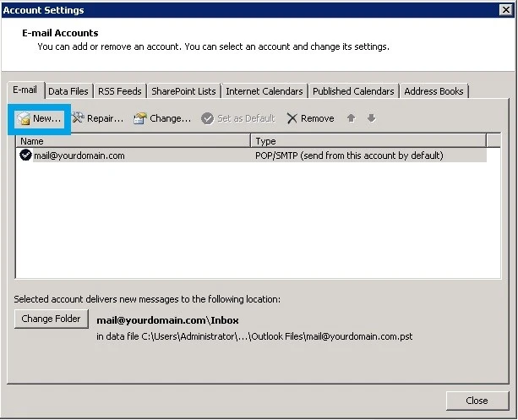Screen dimensions: 518x420
Task: Sort accounts by the Name column header
Action: (x=134, y=141)
